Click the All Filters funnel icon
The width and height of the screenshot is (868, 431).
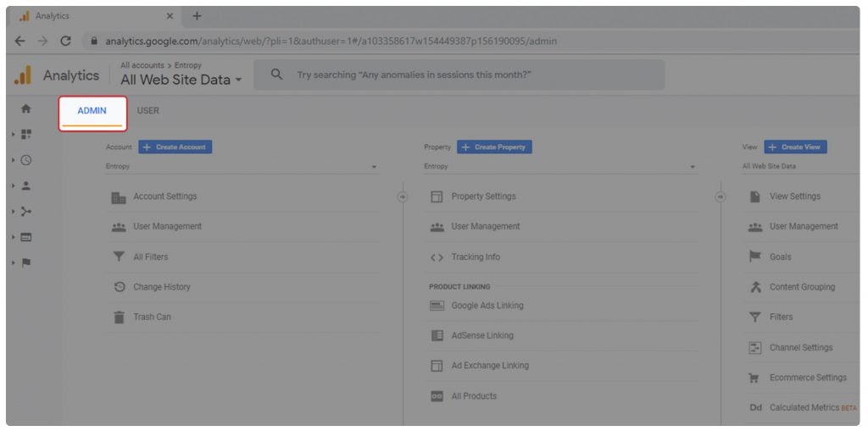(119, 257)
